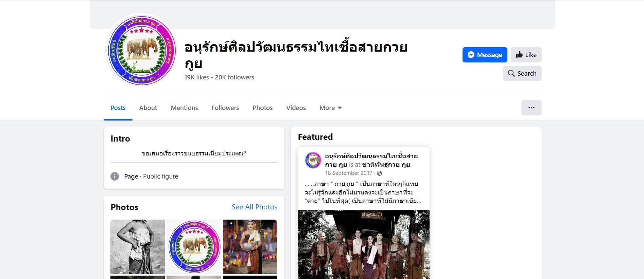Open the Mentions tab
Image resolution: width=644 pixels, height=279 pixels.
click(x=184, y=108)
